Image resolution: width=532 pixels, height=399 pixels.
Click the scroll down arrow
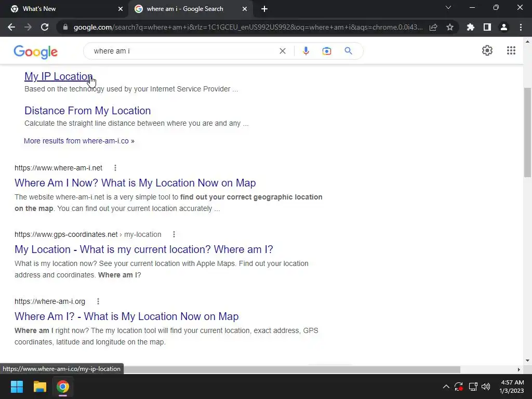527,361
